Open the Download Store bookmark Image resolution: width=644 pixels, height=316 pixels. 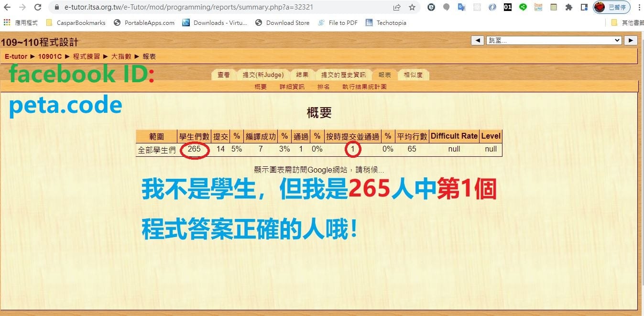pyautogui.click(x=282, y=22)
